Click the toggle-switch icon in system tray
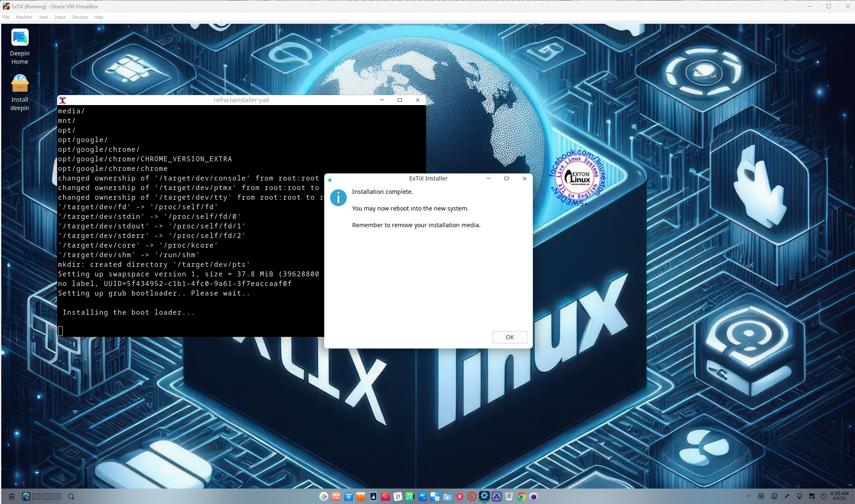The image size is (855, 504). pyautogui.click(x=812, y=496)
